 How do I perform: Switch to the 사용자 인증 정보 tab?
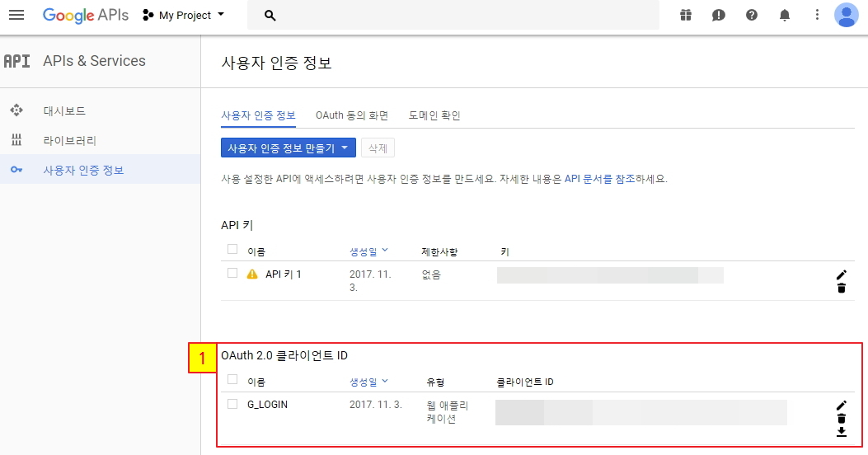click(258, 115)
